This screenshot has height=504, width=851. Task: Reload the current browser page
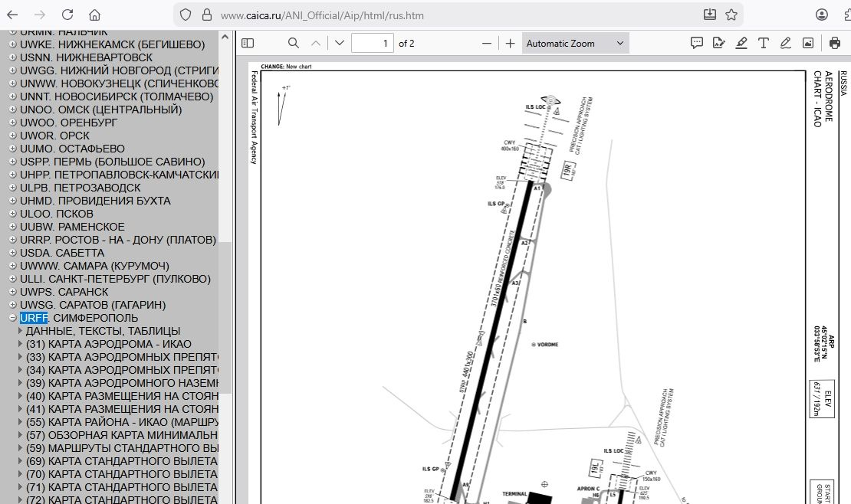[67, 15]
